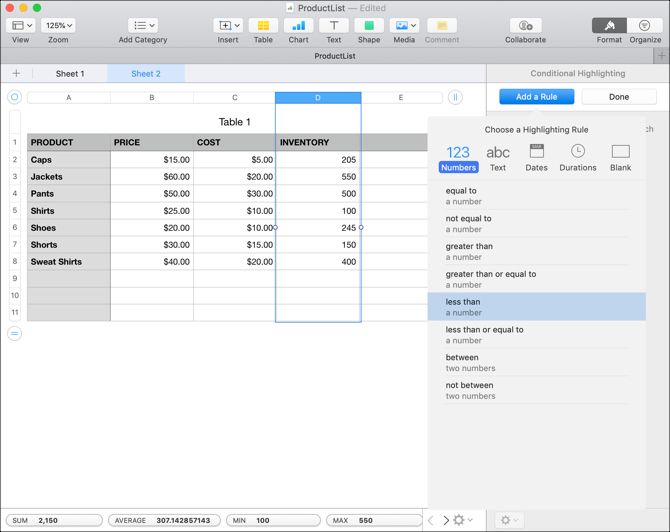The width and height of the screenshot is (670, 532).
Task: Click the next arrow in status bar
Action: [446, 520]
